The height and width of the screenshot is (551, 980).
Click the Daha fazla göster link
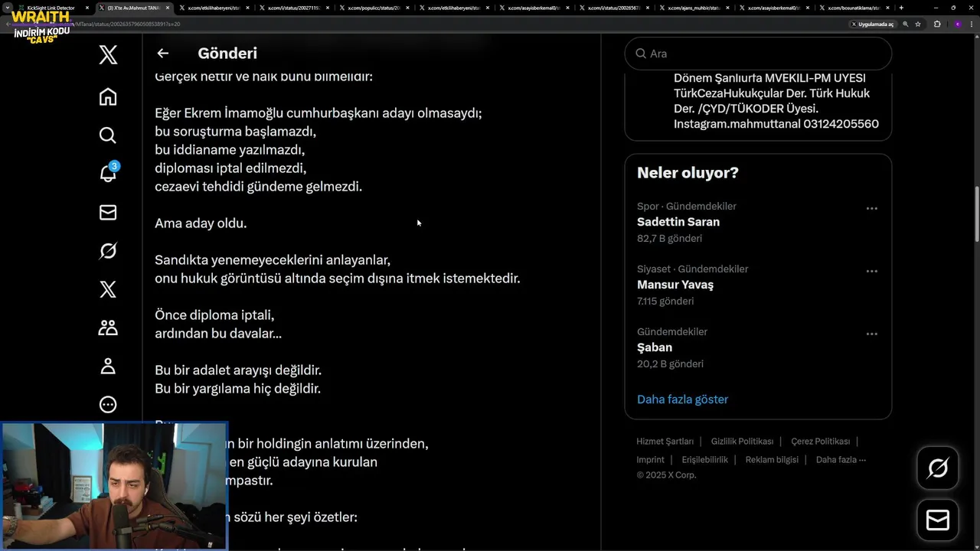pos(682,399)
